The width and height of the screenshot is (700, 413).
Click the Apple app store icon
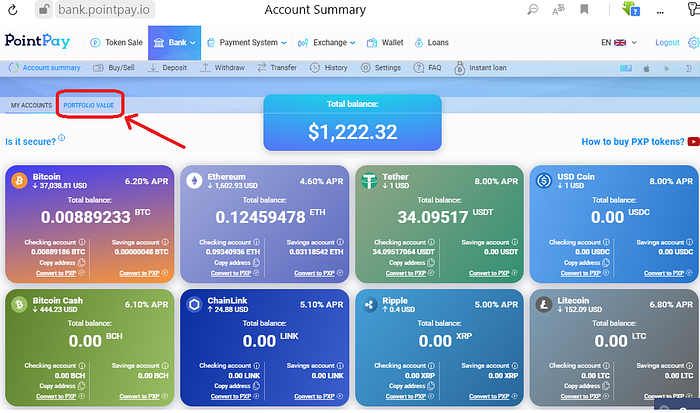pos(646,68)
